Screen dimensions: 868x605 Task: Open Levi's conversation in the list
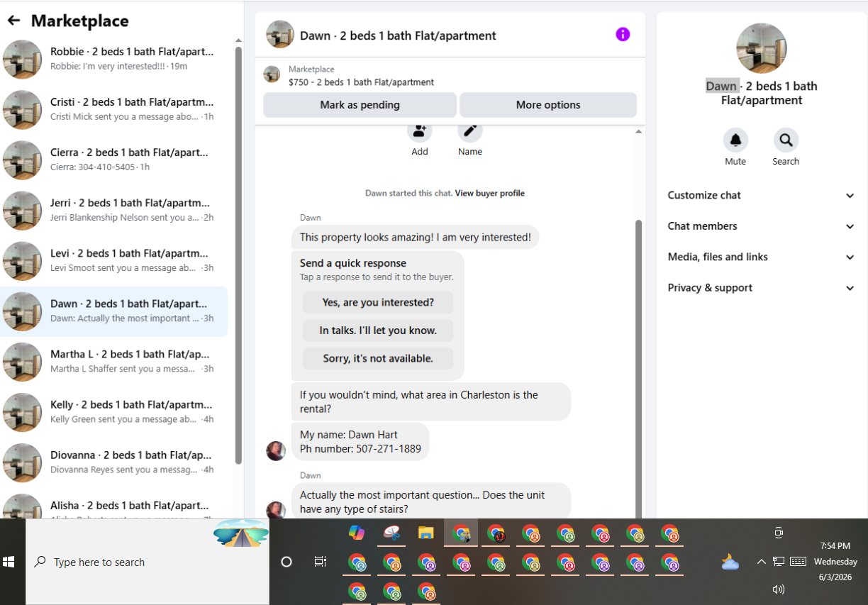coord(114,260)
